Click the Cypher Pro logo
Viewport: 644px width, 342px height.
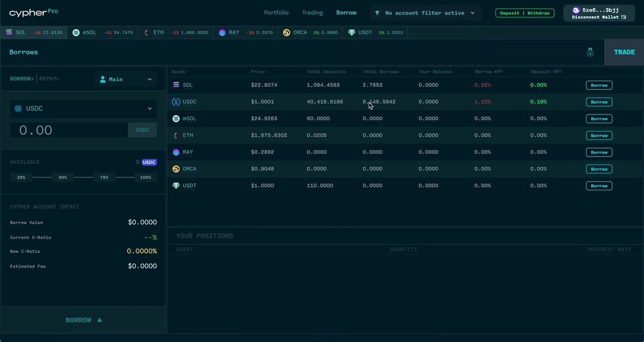pos(33,12)
